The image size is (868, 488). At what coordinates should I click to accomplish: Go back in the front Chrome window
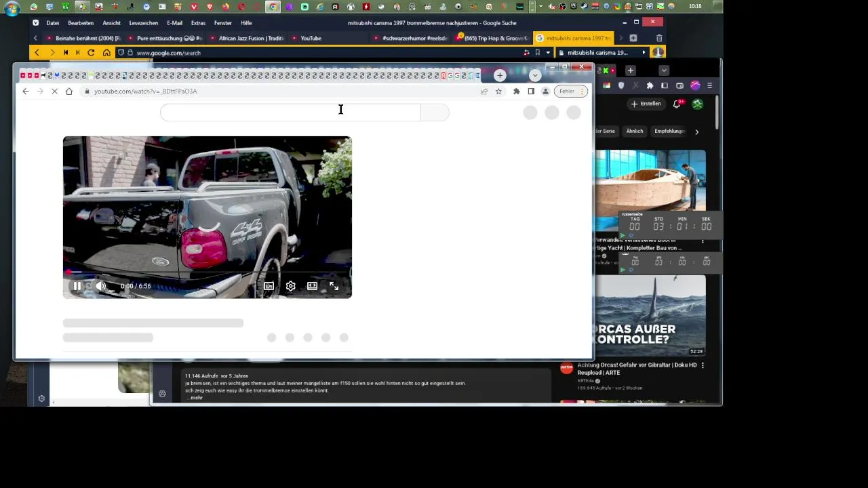(26, 91)
